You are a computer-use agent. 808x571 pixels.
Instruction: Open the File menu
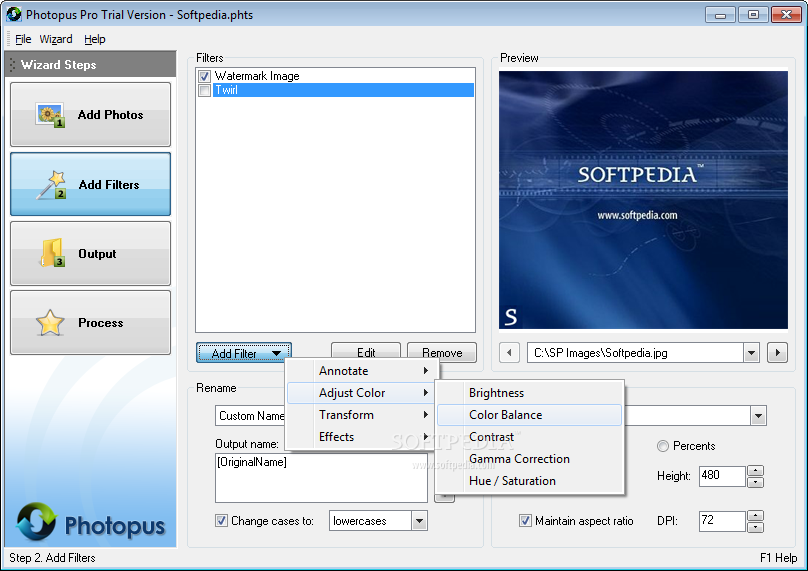tap(23, 39)
